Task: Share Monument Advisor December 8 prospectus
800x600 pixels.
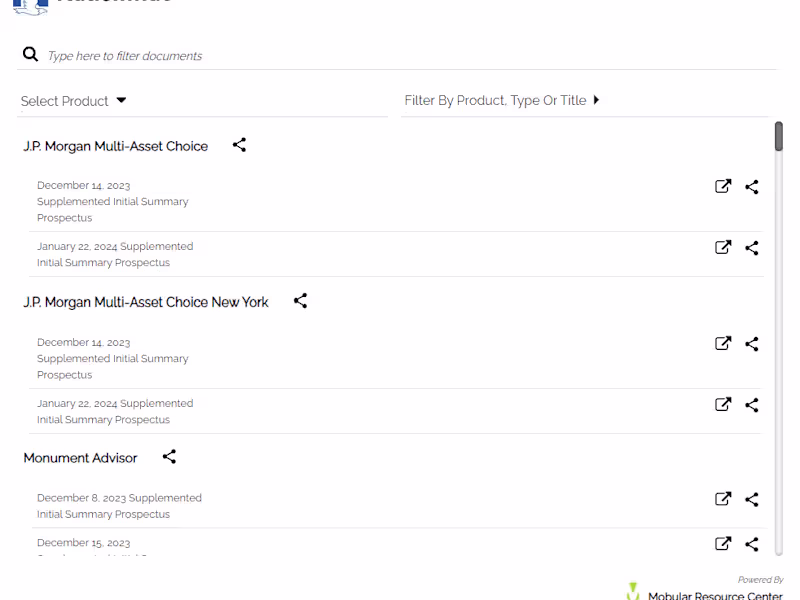Action: pos(752,499)
